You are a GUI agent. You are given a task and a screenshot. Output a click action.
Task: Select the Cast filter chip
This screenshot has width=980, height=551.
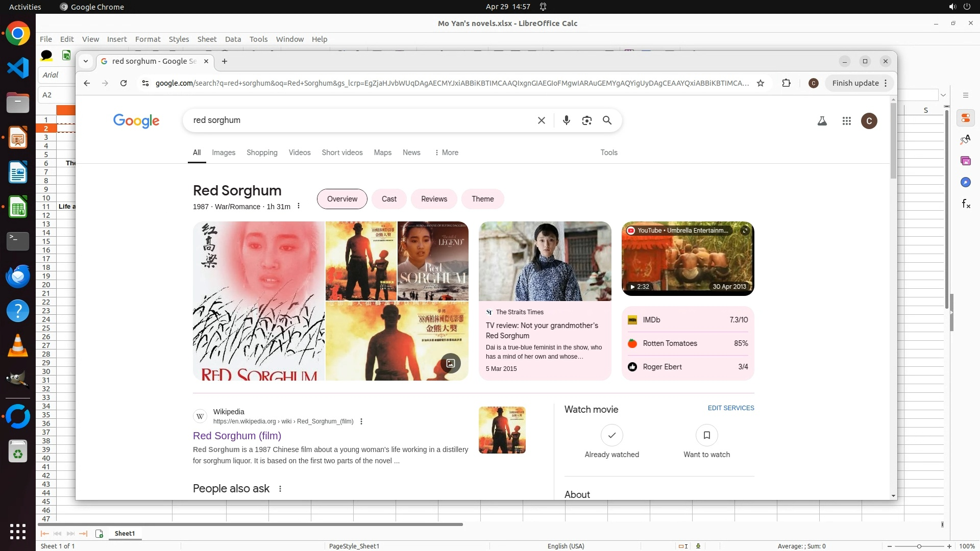388,199
